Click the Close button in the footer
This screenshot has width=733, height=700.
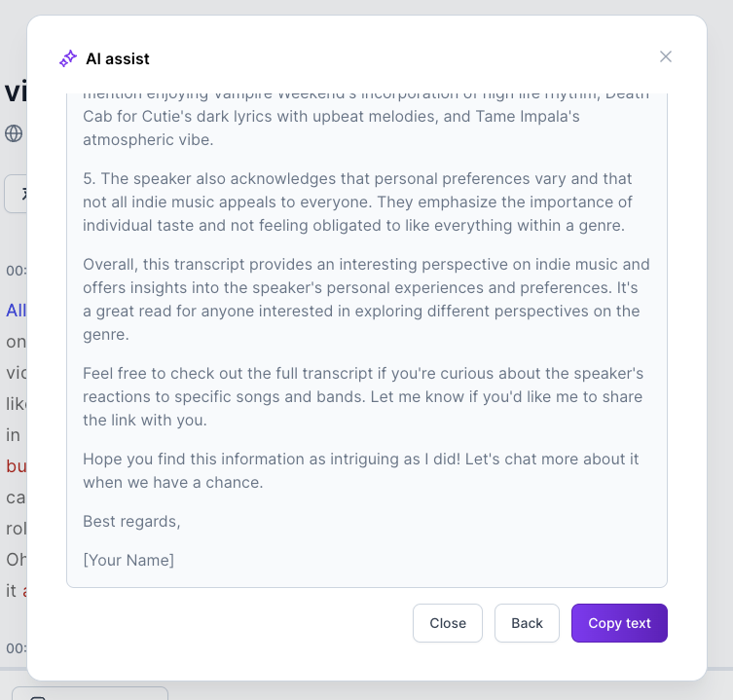pos(448,623)
